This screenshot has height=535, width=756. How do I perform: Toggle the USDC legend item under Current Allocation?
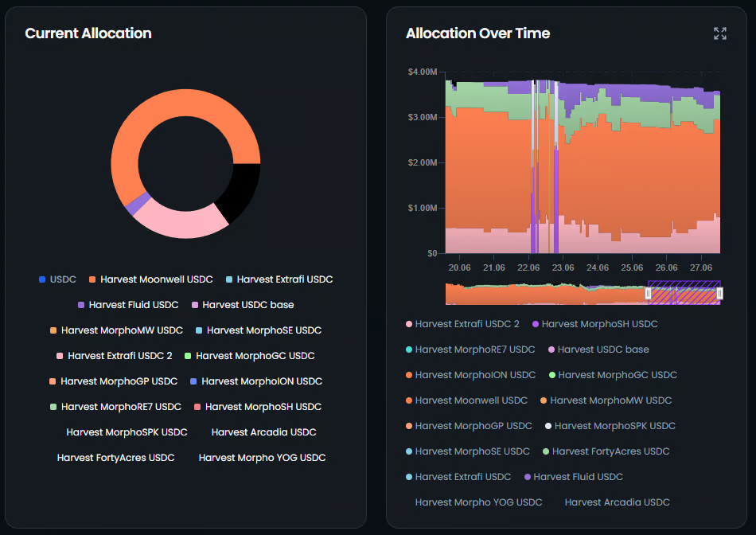click(57, 279)
